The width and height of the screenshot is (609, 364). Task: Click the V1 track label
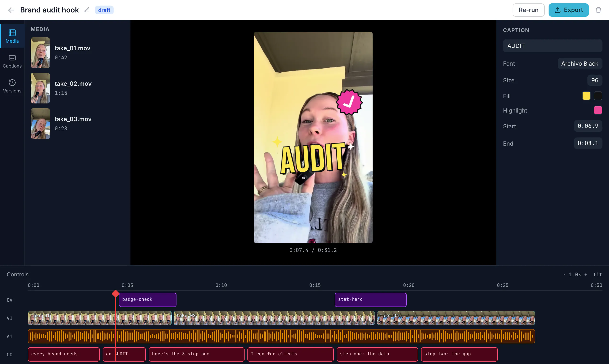click(x=10, y=318)
